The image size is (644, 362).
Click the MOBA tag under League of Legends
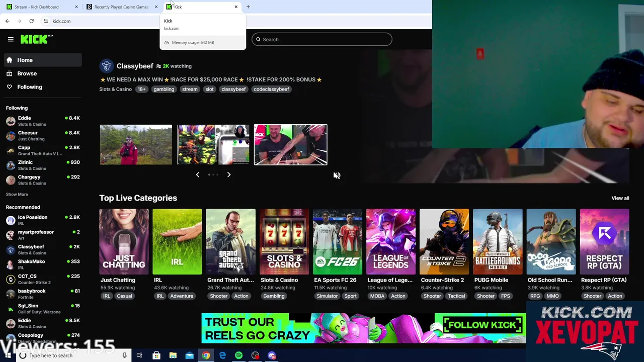point(377,296)
